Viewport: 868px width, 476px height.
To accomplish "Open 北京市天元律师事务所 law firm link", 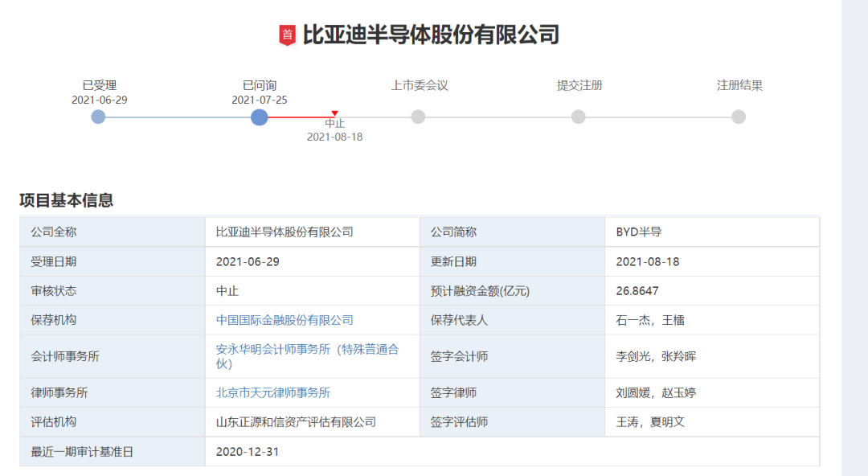I will click(273, 393).
